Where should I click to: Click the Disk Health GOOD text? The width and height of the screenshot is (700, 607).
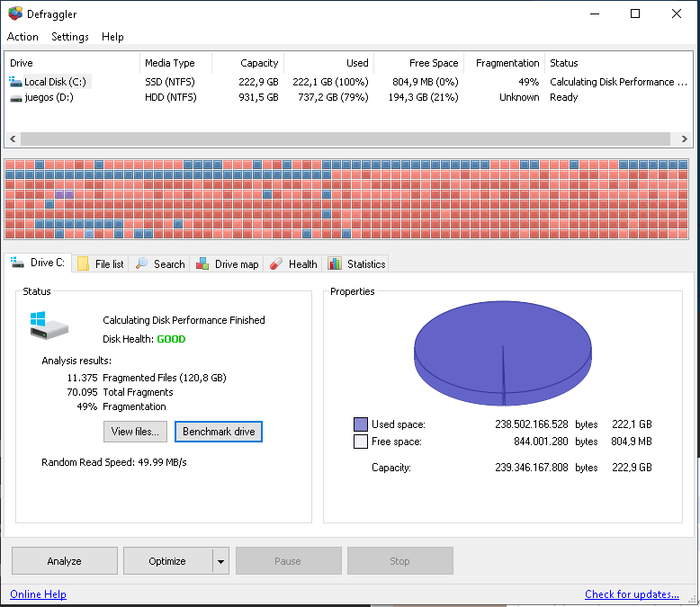171,339
